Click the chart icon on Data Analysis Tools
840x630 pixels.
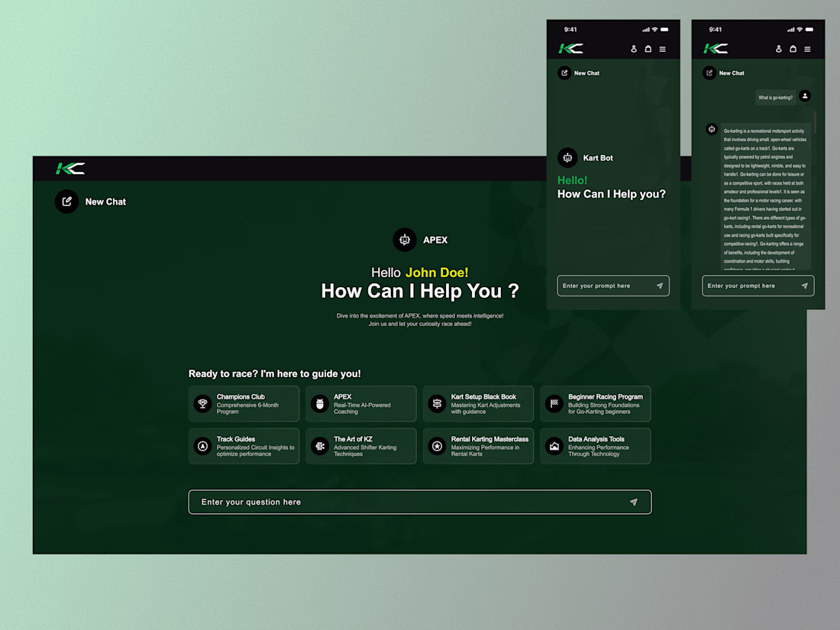point(554,446)
